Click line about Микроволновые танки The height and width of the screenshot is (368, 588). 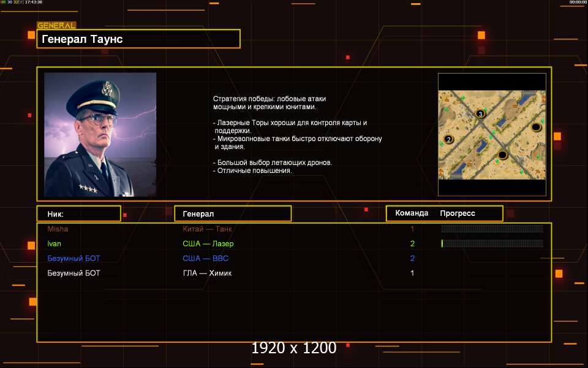(x=298, y=143)
